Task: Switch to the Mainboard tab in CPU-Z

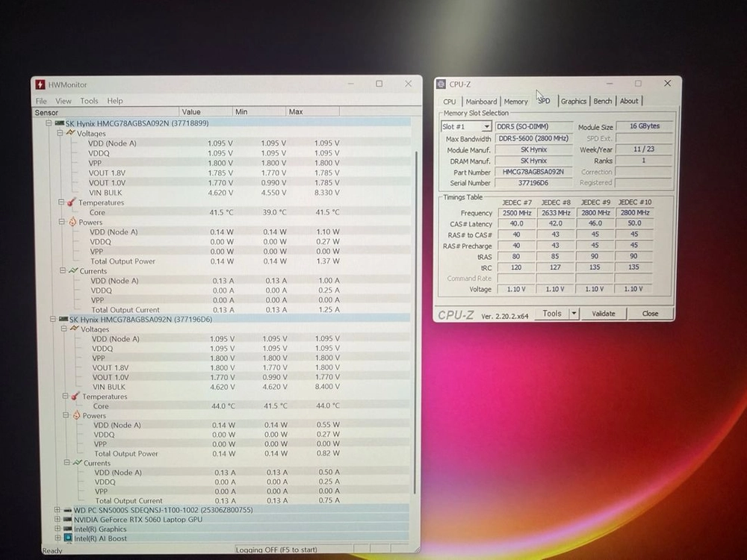Action: [481, 102]
